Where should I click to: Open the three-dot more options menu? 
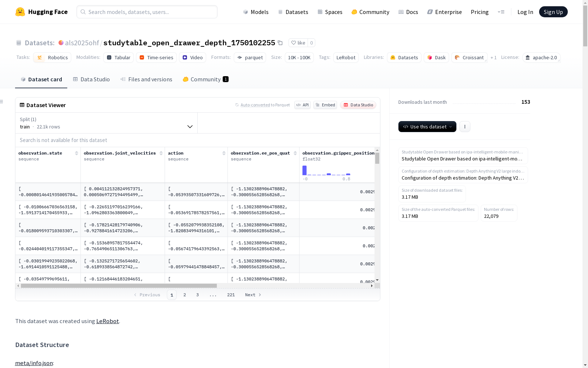point(465,127)
